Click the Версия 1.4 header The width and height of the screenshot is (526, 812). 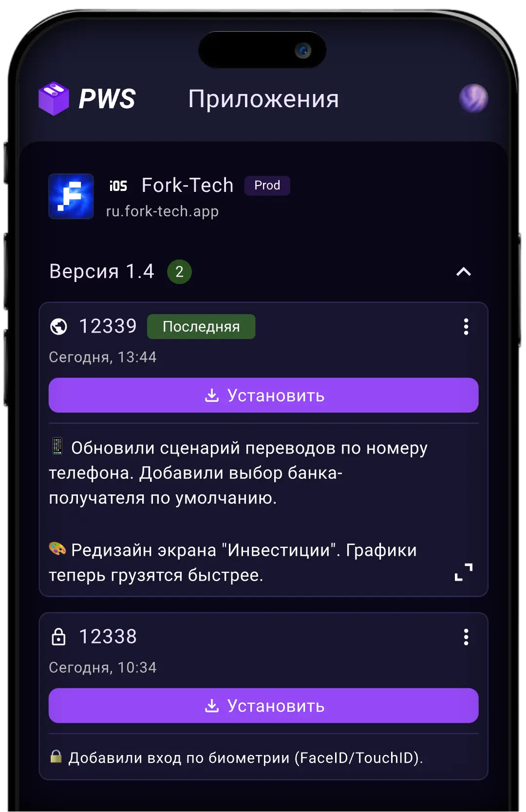(102, 271)
